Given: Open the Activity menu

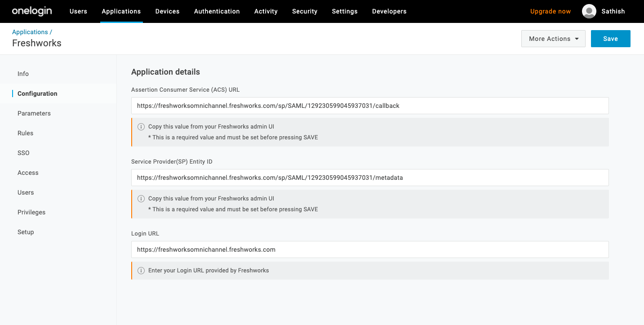Looking at the screenshot, I should (x=266, y=11).
